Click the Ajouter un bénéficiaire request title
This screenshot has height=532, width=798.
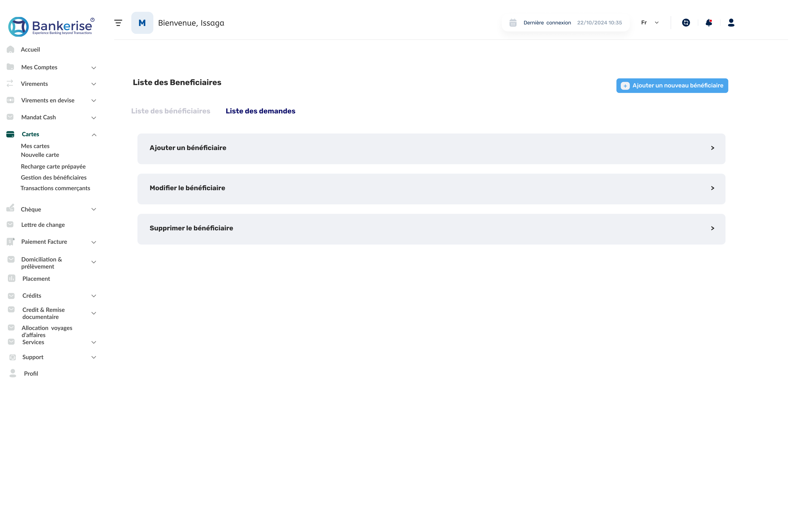(x=188, y=148)
